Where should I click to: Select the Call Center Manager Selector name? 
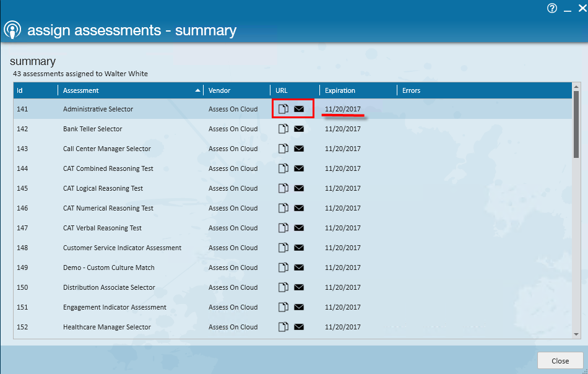click(107, 149)
